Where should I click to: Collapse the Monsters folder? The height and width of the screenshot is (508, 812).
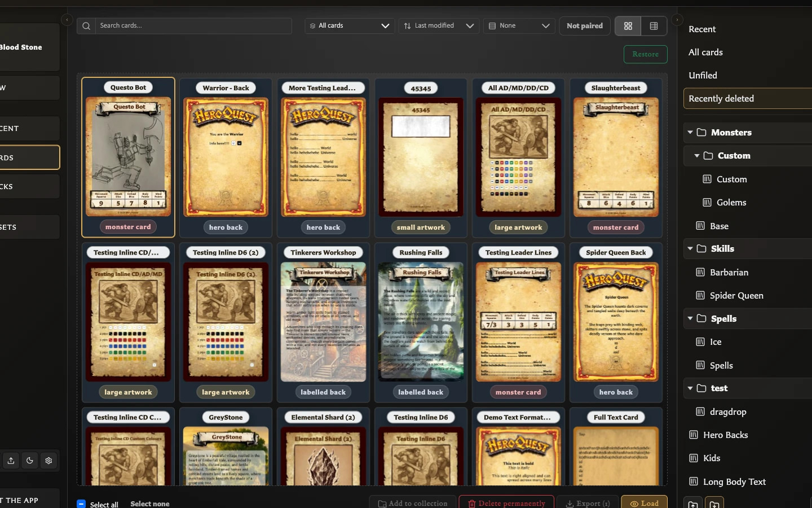[690, 133]
